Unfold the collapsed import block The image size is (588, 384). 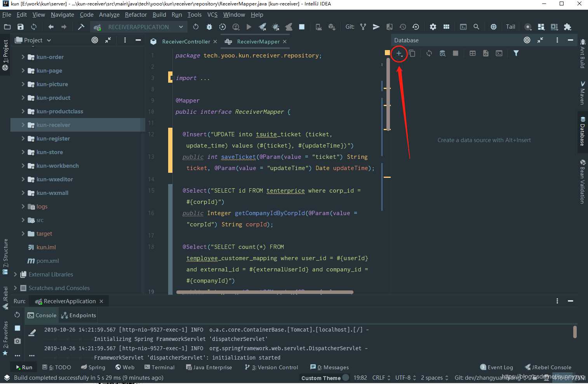point(172,78)
